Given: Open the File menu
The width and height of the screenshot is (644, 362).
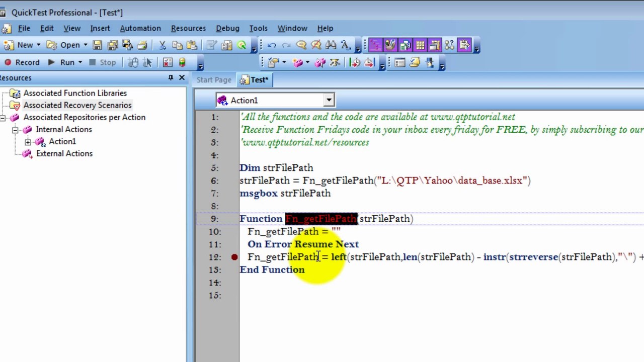Looking at the screenshot, I should pos(24,28).
